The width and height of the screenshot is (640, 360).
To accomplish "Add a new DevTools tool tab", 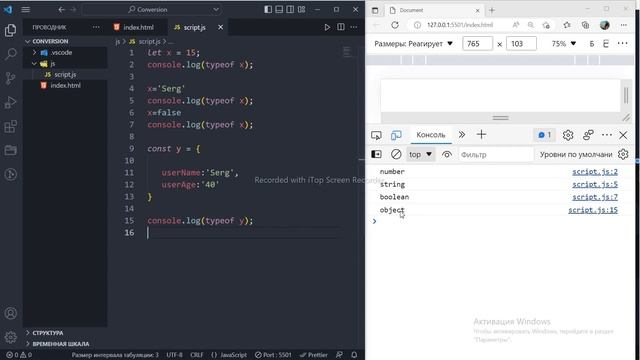I will pos(481,135).
